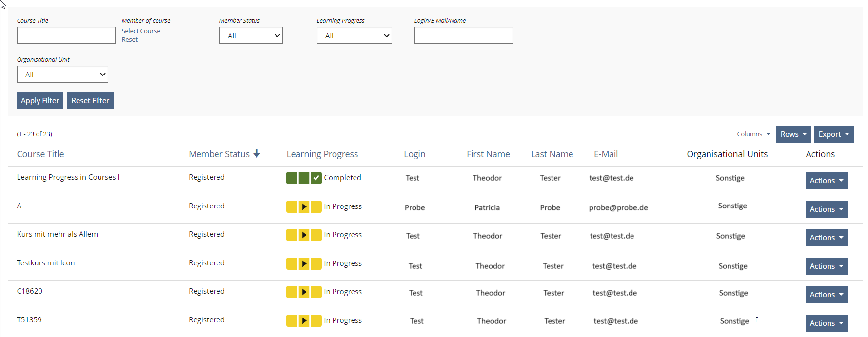The height and width of the screenshot is (337, 868).
Task: Open the Export menu
Action: (x=833, y=134)
